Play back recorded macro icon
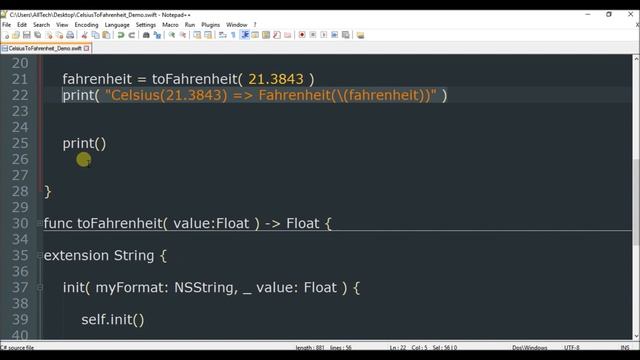This screenshot has width=640, height=360. tap(324, 35)
